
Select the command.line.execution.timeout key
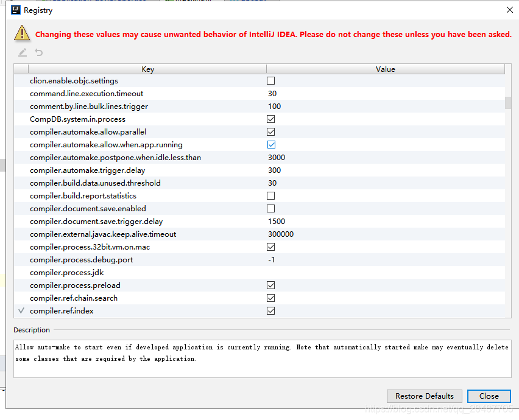point(86,94)
